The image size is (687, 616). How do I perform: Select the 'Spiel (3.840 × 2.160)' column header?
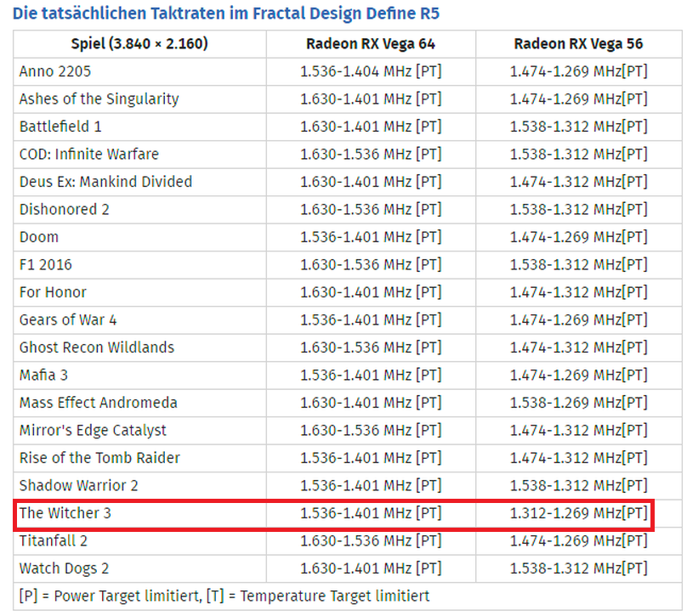pyautogui.click(x=139, y=44)
